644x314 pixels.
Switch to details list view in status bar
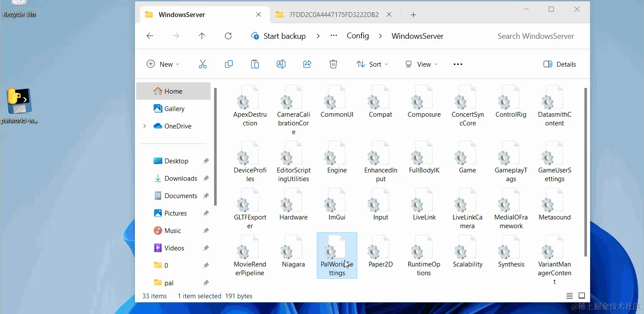(570, 296)
